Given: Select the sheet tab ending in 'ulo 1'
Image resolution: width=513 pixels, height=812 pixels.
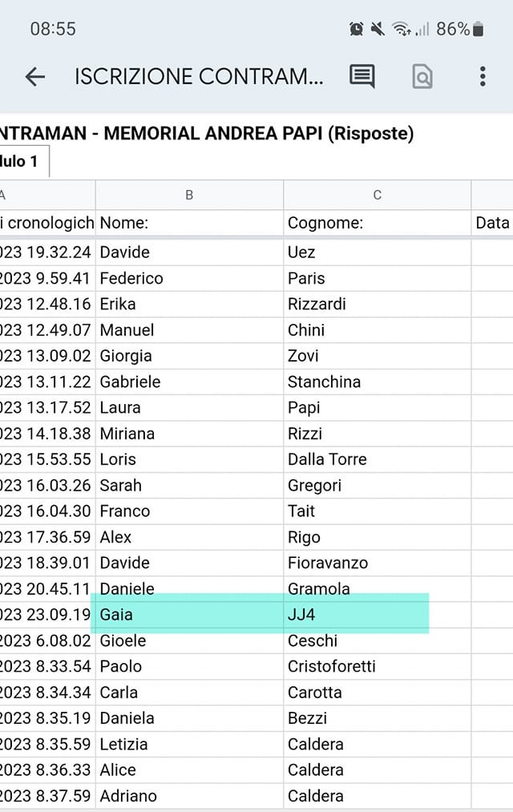Looking at the screenshot, I should tap(24, 162).
